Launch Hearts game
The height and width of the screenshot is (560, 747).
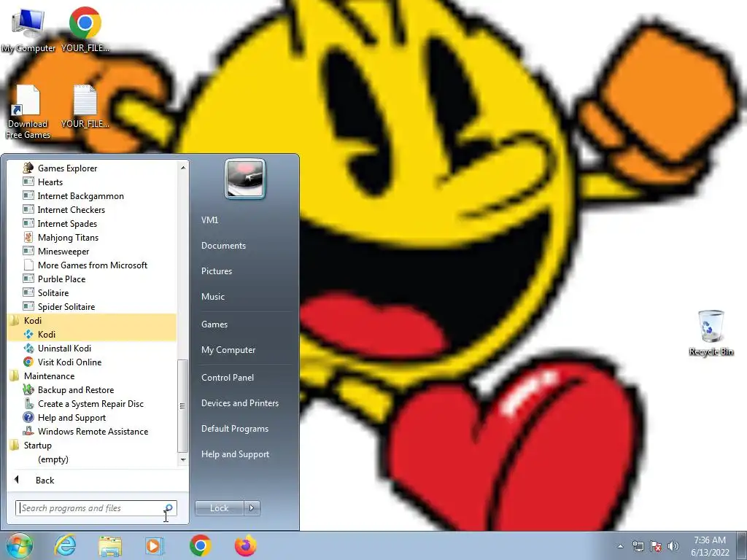click(x=50, y=182)
